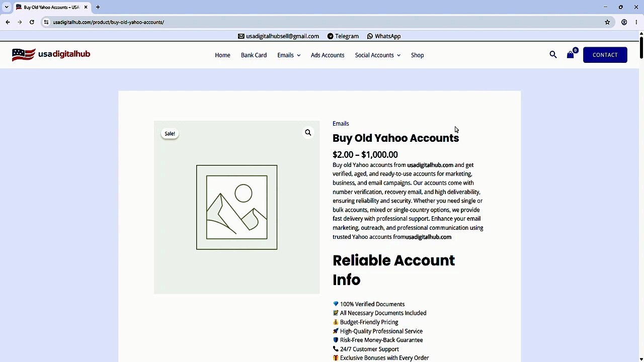This screenshot has height=362, width=644.
Task: Click the Telegram icon in top bar
Action: (x=330, y=36)
